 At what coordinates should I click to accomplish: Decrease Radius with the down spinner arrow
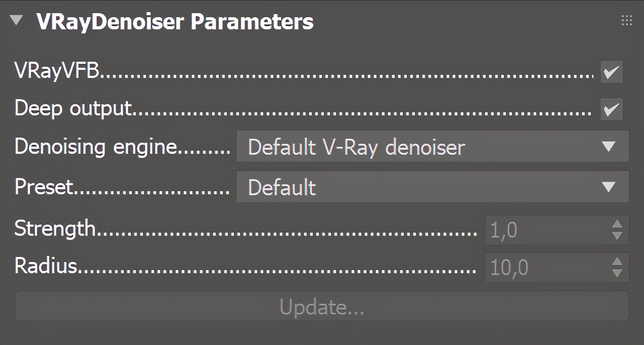click(617, 273)
